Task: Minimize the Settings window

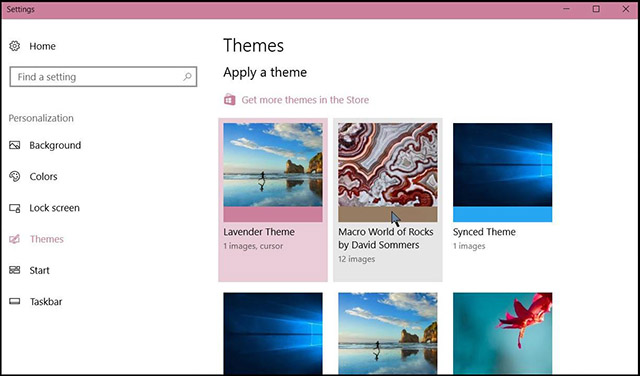Action: [x=567, y=9]
